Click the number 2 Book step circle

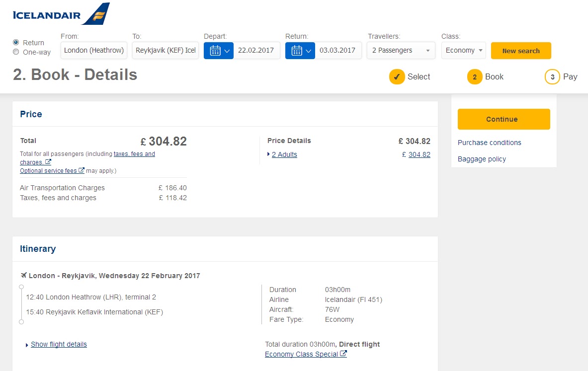click(475, 77)
